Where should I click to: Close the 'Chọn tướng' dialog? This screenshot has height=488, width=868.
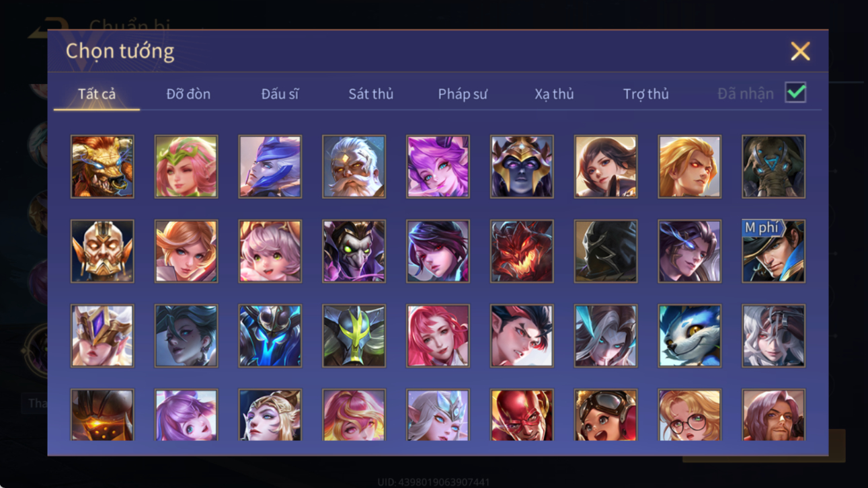coord(800,51)
